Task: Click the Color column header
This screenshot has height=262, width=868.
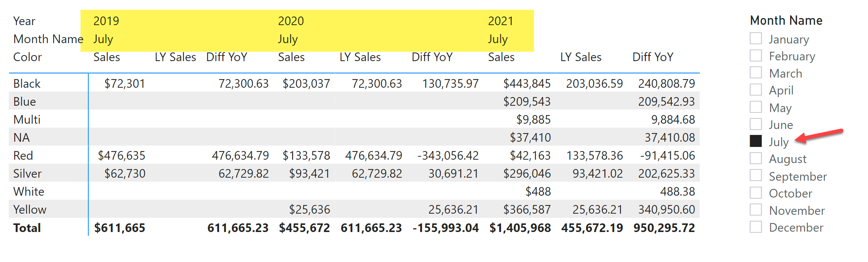Action: [x=27, y=57]
